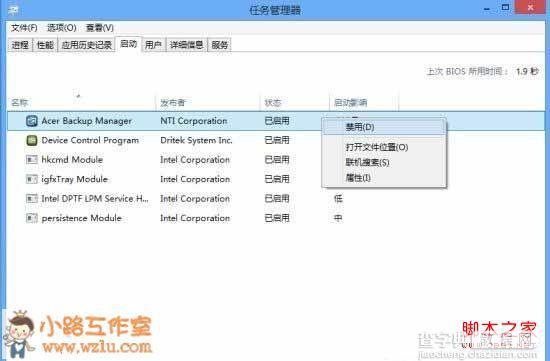Click the 中 startup impact value
The image size is (550, 361).
[338, 218]
